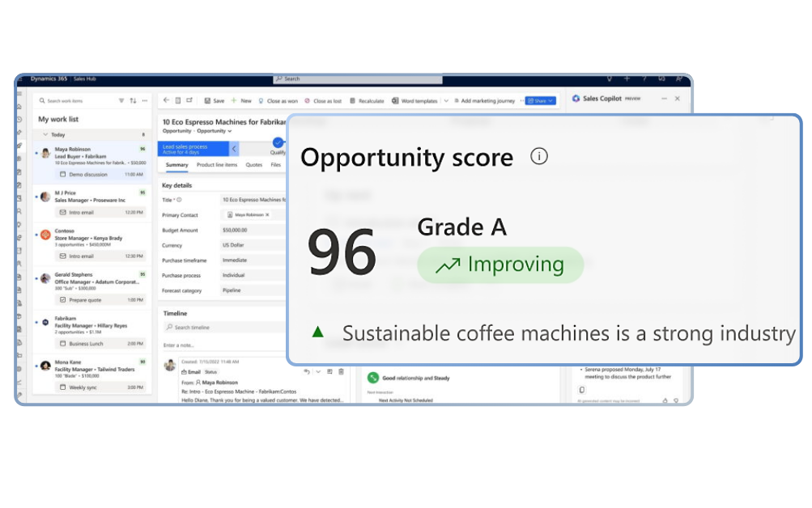812x508 pixels.
Task: Click the Qualify stage marker in process bar
Action: pos(278,144)
